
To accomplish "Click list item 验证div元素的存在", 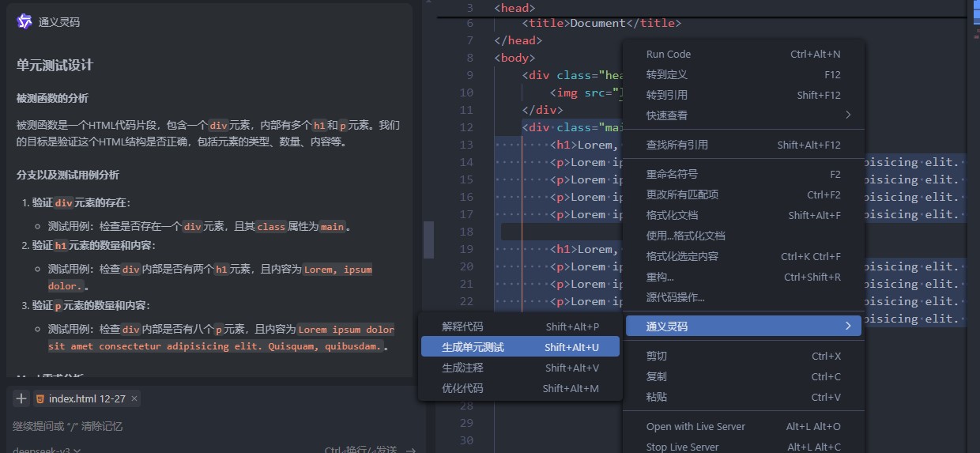I will click(81, 202).
